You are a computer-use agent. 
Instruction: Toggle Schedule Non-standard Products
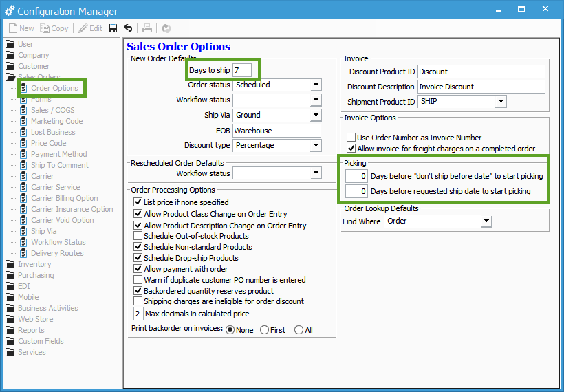(x=138, y=247)
